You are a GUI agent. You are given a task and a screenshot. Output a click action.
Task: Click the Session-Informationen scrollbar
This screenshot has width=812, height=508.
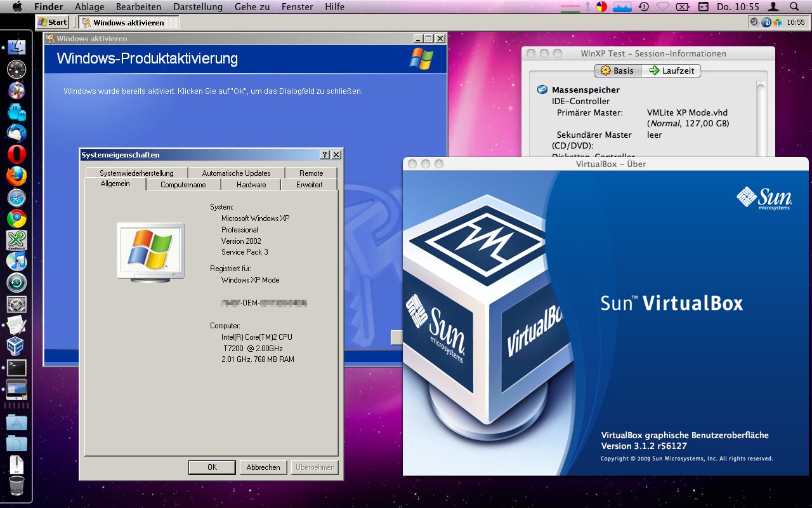click(x=761, y=117)
